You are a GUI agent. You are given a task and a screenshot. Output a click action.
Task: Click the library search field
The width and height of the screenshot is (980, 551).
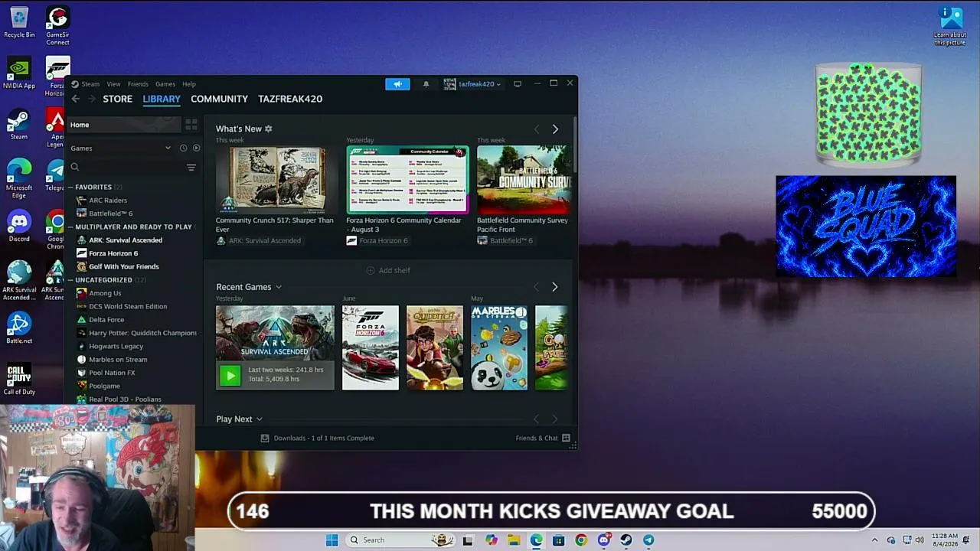pyautogui.click(x=126, y=167)
